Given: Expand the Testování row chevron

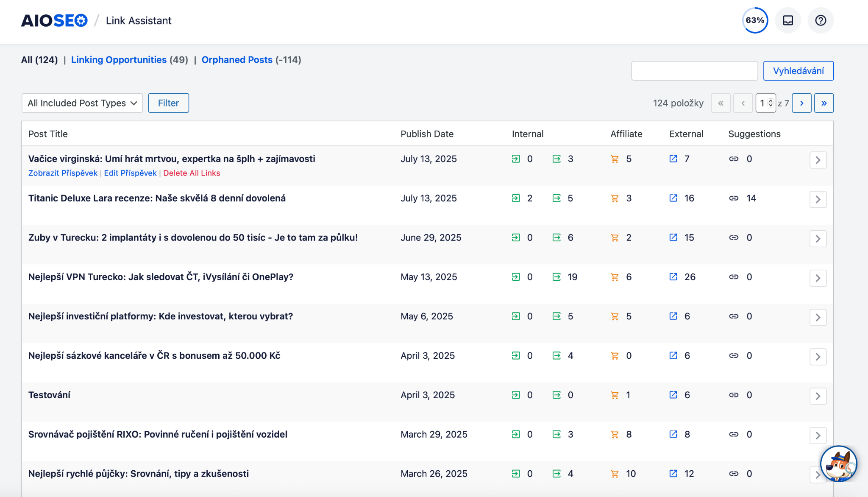Looking at the screenshot, I should click(x=818, y=396).
